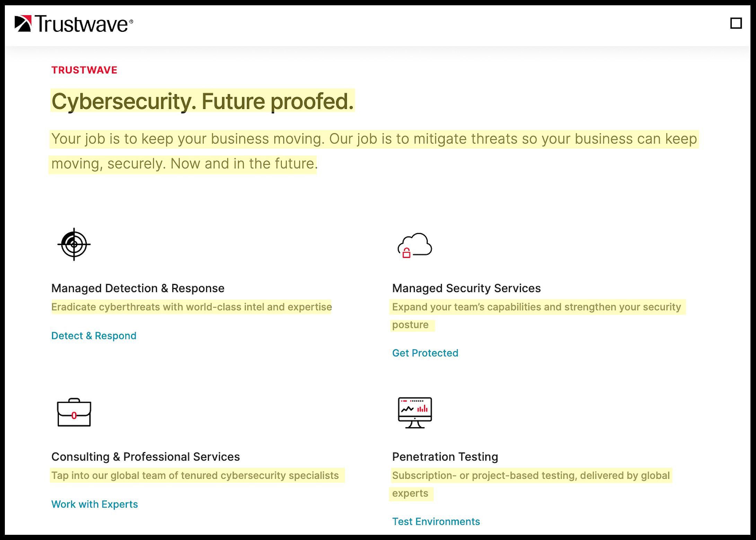756x540 pixels.
Task: Click the 'Expand your team's capabilities' description
Action: tap(537, 316)
